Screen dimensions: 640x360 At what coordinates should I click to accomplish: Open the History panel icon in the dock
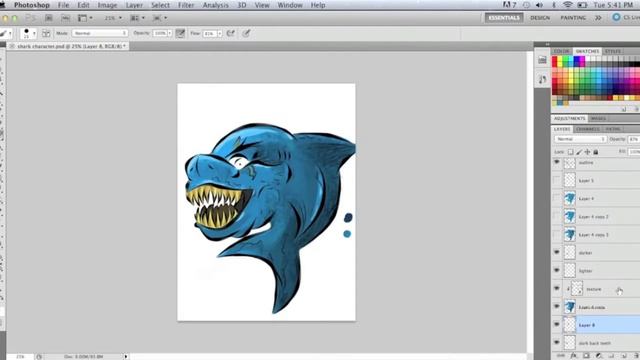pyautogui.click(x=542, y=60)
